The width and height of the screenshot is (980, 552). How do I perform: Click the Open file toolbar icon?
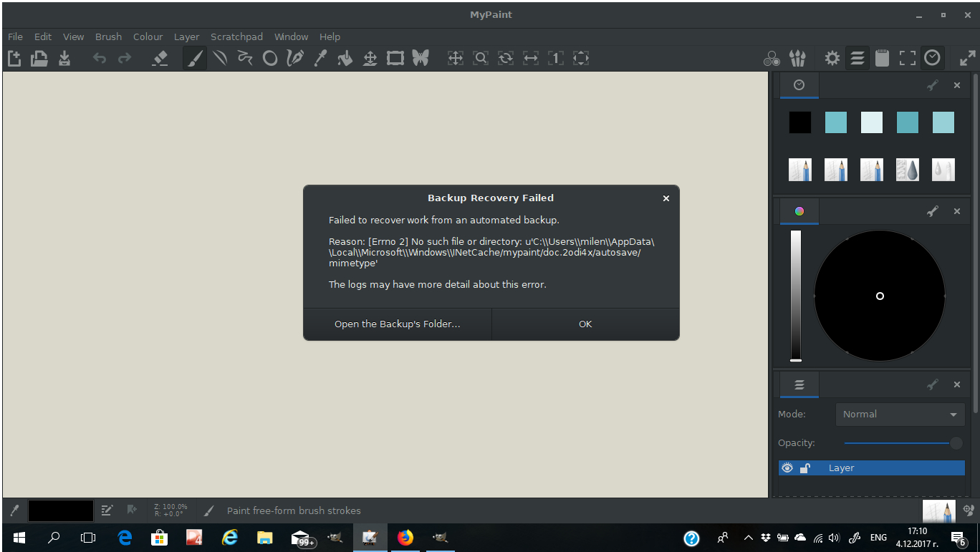[x=39, y=58]
